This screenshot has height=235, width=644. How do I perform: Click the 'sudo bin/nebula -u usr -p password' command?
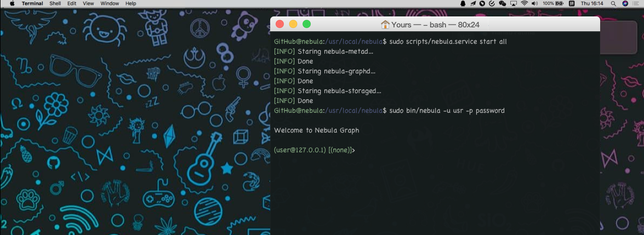pos(447,111)
